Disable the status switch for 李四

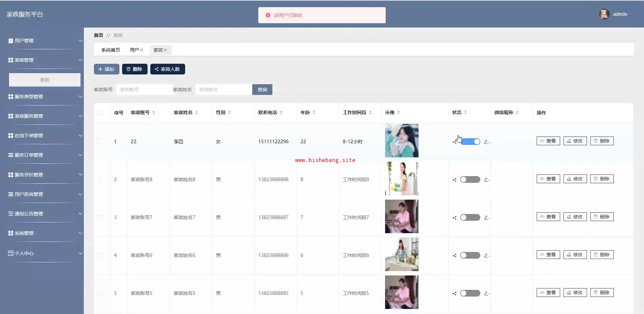(470, 142)
